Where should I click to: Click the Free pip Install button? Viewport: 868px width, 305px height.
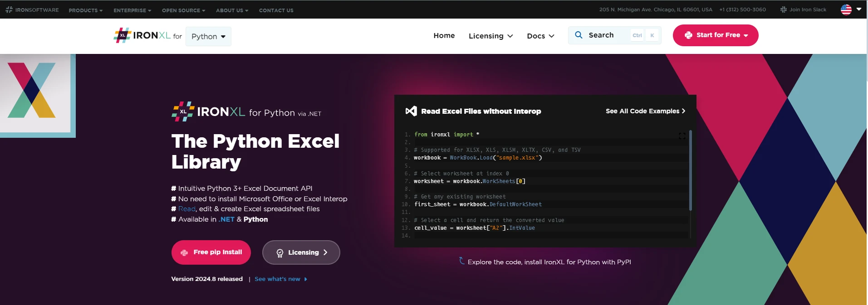[x=211, y=252]
